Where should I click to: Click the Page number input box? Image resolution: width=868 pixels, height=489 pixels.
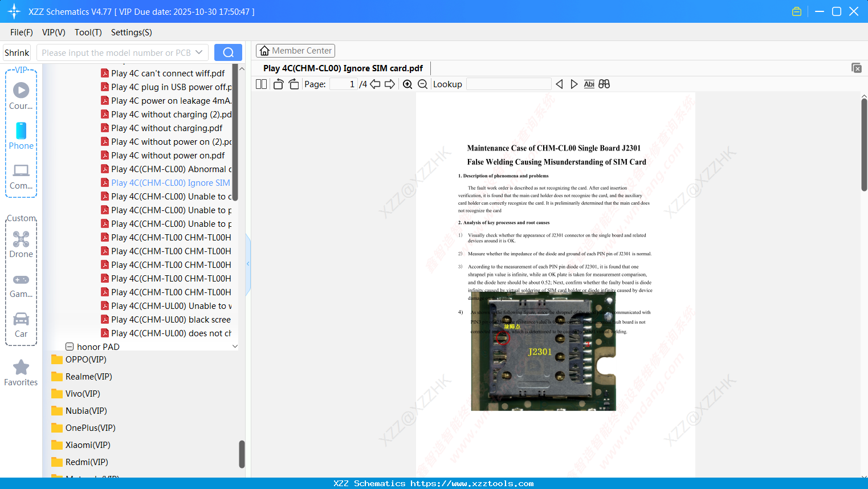click(344, 84)
